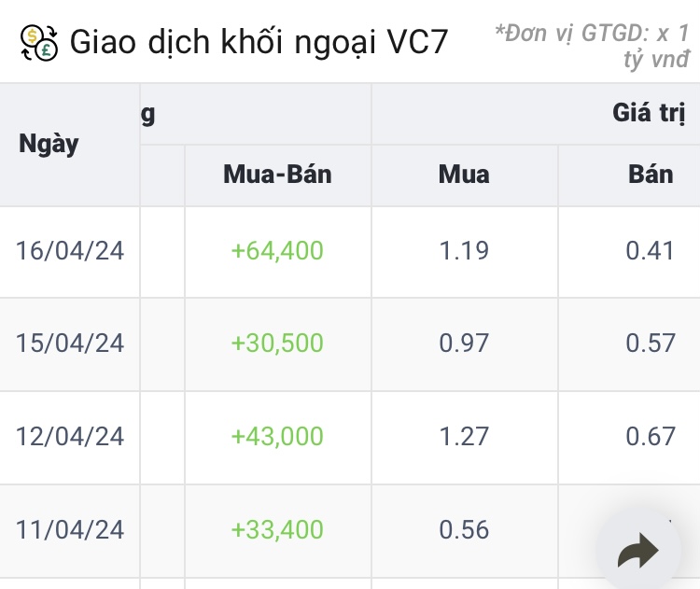Click the currency exchange icon beside the title
Screen dimensions: 700x589
(x=39, y=42)
